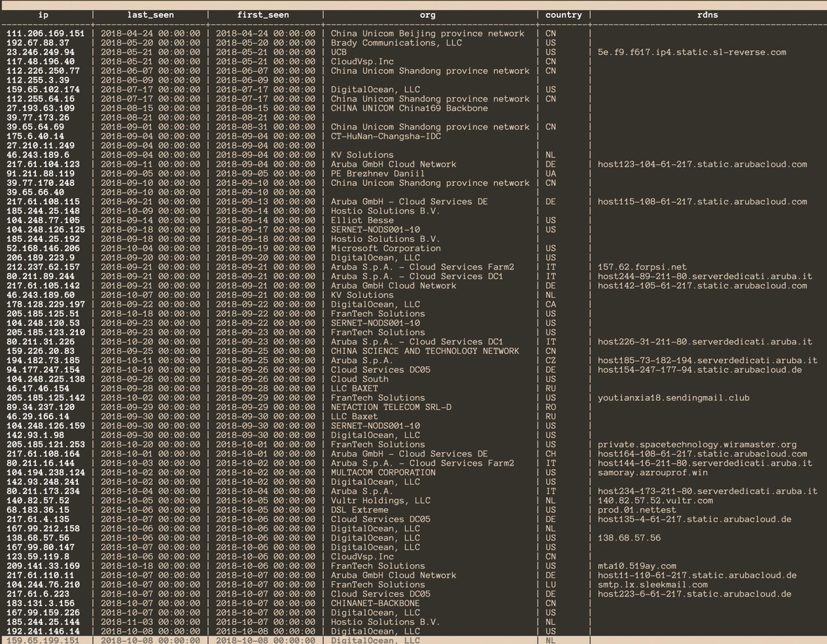Select IP address 23.246.249.94
The height and width of the screenshot is (644, 827).
40,52
